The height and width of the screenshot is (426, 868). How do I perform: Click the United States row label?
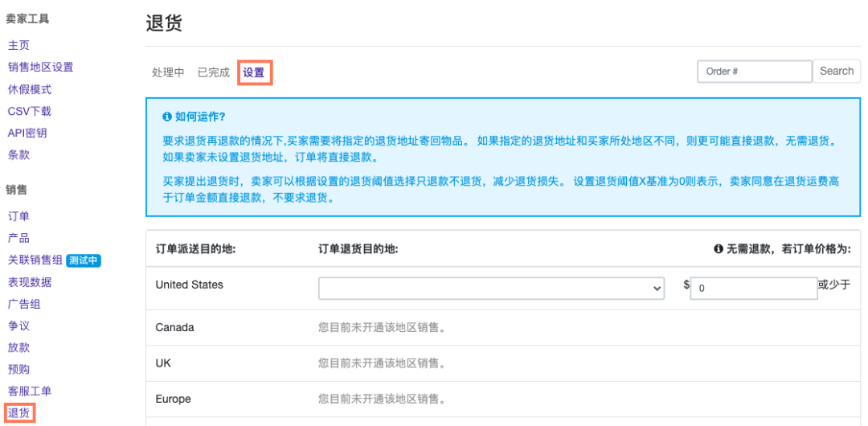coord(190,285)
